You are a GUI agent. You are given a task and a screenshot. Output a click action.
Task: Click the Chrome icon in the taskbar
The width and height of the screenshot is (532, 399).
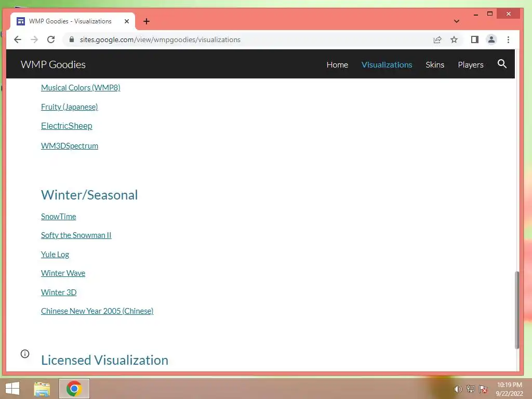[x=74, y=389]
